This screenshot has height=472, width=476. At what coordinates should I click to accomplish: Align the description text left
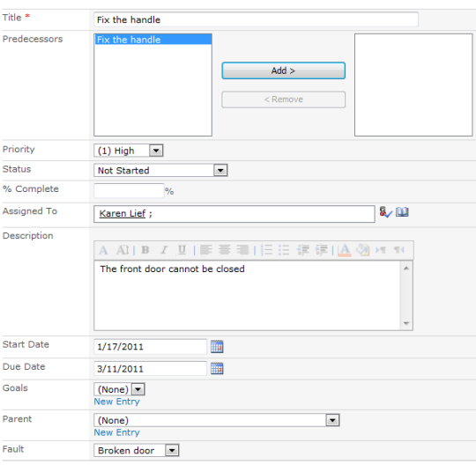pyautogui.click(x=206, y=250)
